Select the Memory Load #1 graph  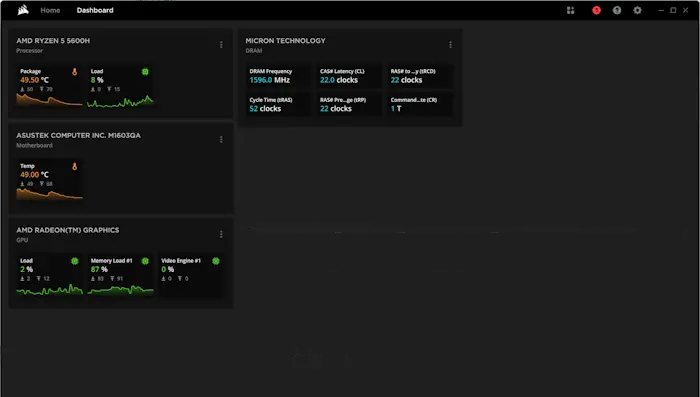pyautogui.click(x=120, y=290)
